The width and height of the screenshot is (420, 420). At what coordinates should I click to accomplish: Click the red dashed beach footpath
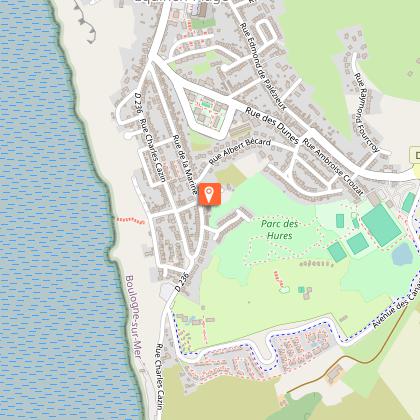tap(130, 220)
